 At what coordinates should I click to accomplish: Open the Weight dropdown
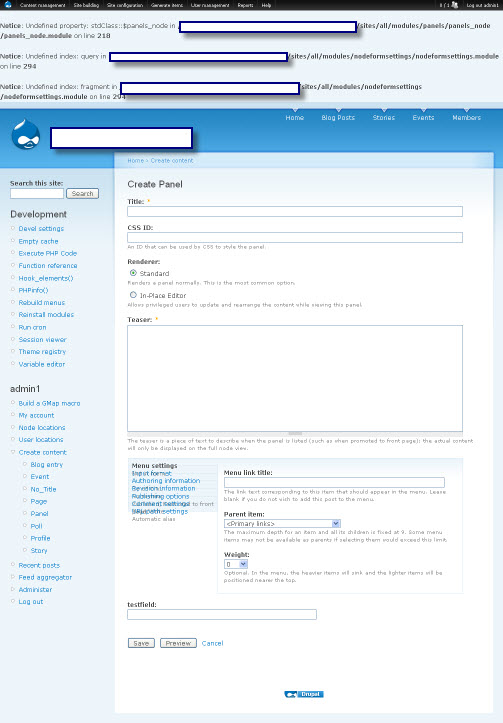coord(236,564)
